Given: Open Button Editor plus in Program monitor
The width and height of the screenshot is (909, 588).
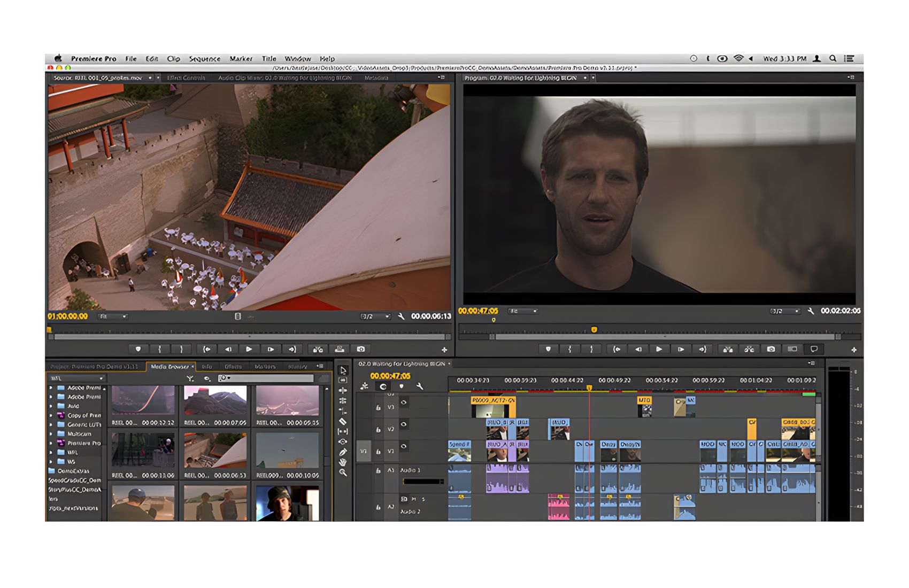Looking at the screenshot, I should (x=854, y=350).
